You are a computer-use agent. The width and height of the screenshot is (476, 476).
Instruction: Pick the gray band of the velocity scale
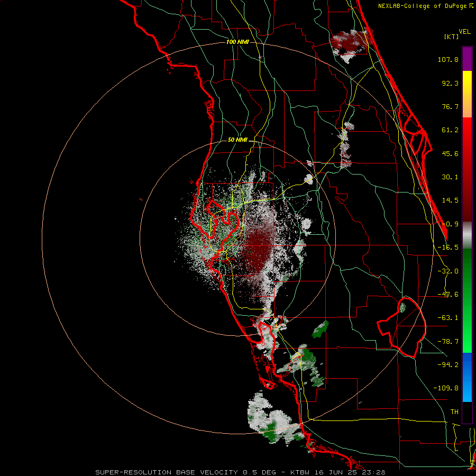coord(467,235)
